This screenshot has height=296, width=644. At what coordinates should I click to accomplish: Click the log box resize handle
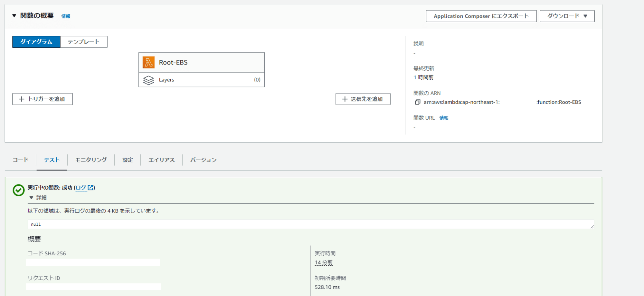point(592,227)
